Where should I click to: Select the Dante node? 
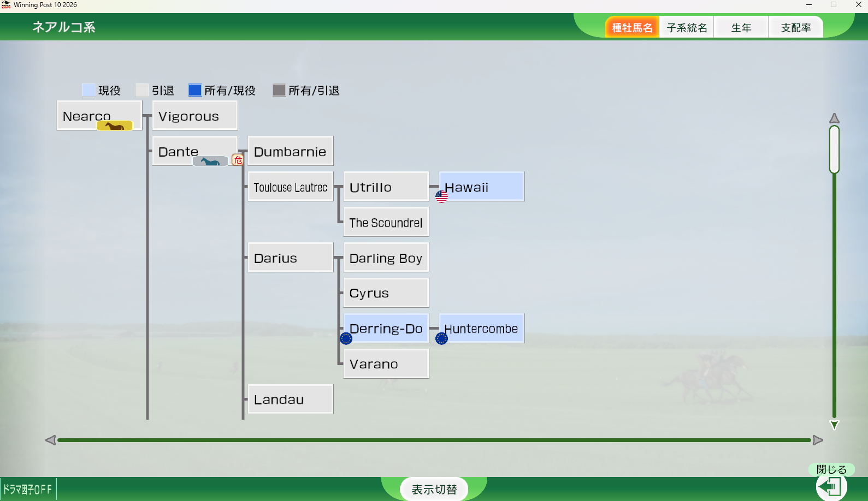pyautogui.click(x=195, y=151)
